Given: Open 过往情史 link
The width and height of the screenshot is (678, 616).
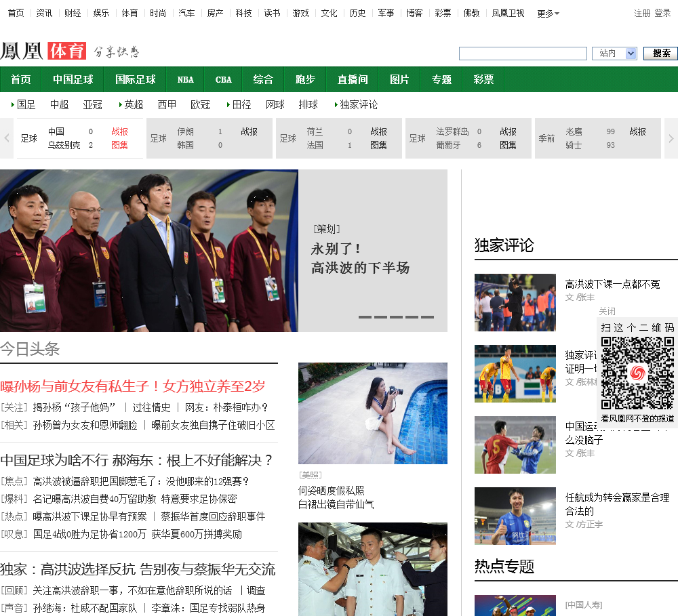Looking at the screenshot, I should pyautogui.click(x=151, y=408).
